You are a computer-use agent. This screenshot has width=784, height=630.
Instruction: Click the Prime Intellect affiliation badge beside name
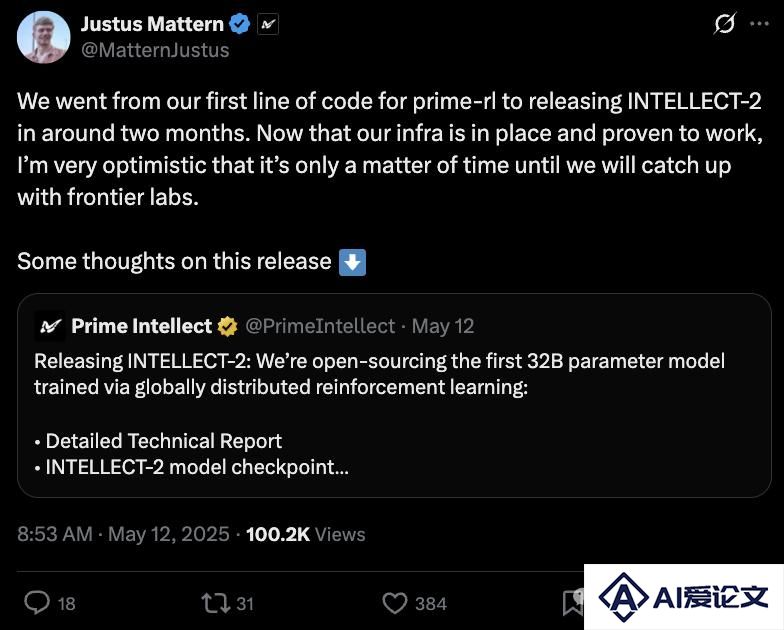pyautogui.click(x=268, y=24)
